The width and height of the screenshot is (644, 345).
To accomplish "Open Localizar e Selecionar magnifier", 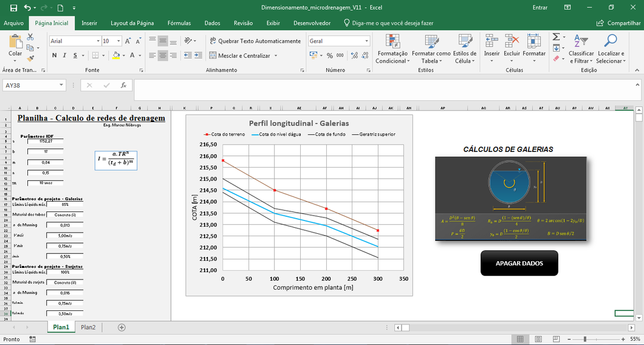I will [609, 41].
